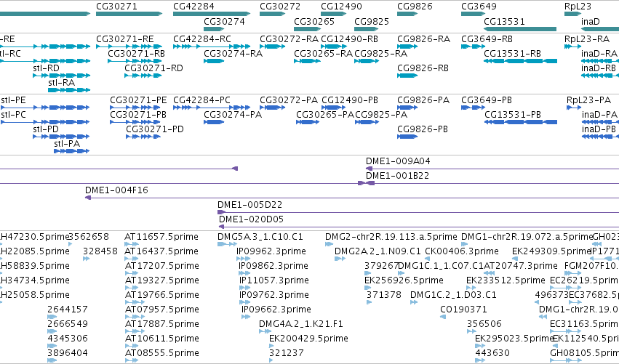This screenshot has height=364, width=619.
Task: Select protein stl-PE
Action: 44,108
